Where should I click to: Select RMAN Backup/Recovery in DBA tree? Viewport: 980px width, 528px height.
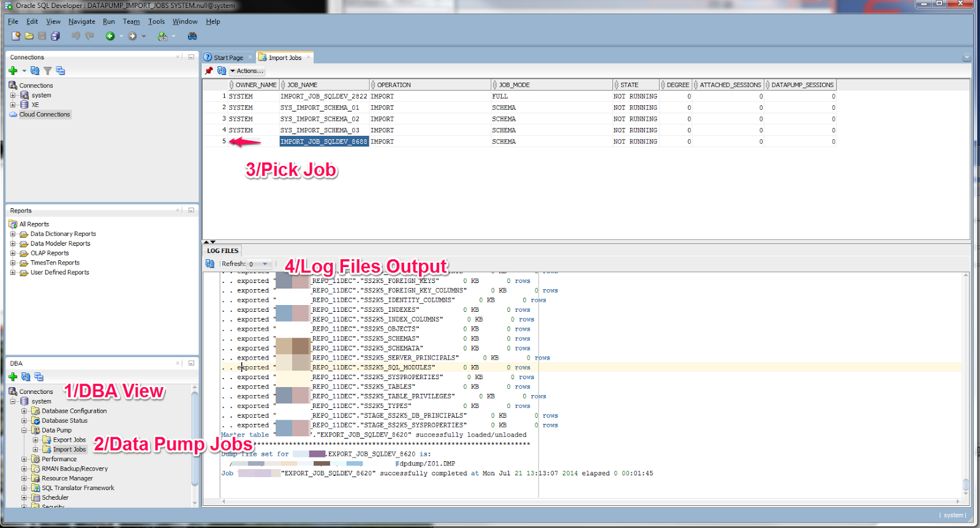tap(75, 469)
